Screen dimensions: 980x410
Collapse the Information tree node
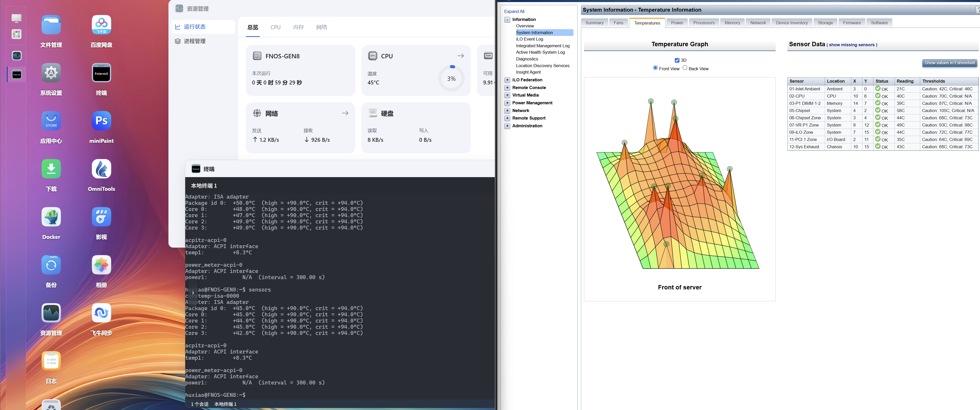507,20
